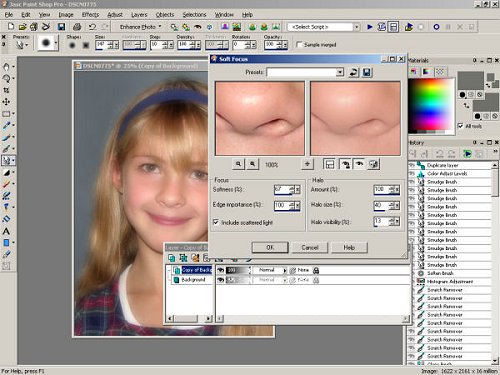Click the foreground material swatch
Screen dimensions: 500x375
(x=470, y=80)
